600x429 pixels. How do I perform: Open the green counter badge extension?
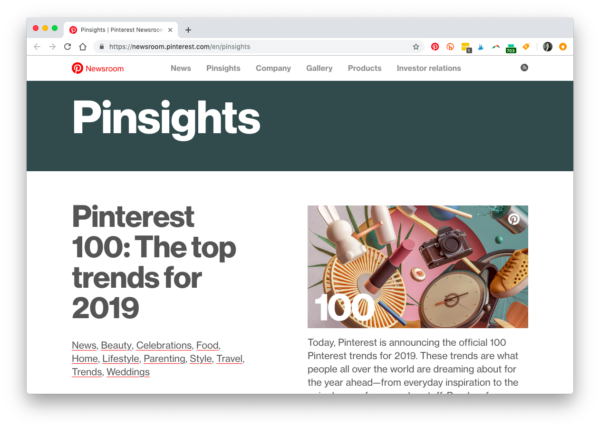pos(511,48)
